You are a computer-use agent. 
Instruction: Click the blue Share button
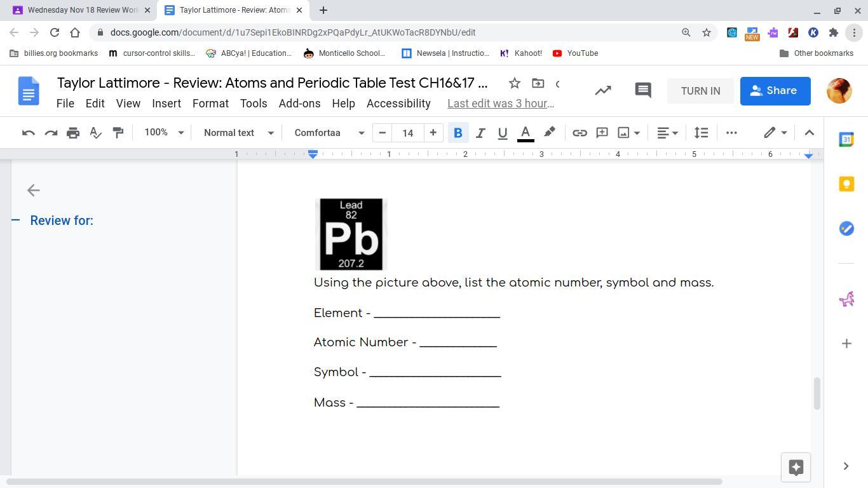[x=775, y=91]
